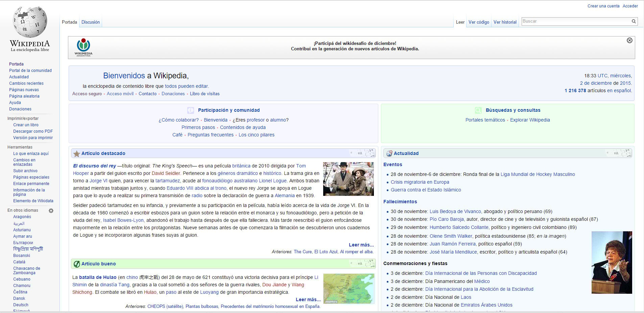Open the Ver código tab
644x313 pixels.
(x=479, y=22)
